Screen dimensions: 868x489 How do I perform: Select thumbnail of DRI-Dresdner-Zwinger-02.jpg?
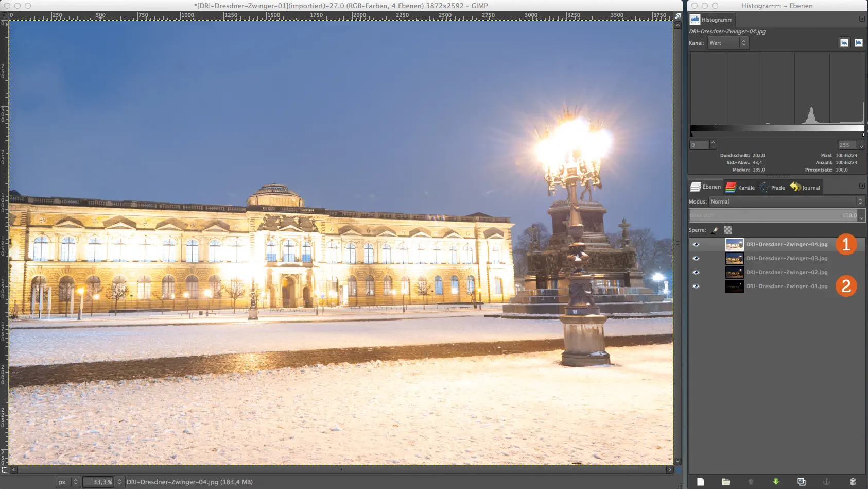coord(735,272)
